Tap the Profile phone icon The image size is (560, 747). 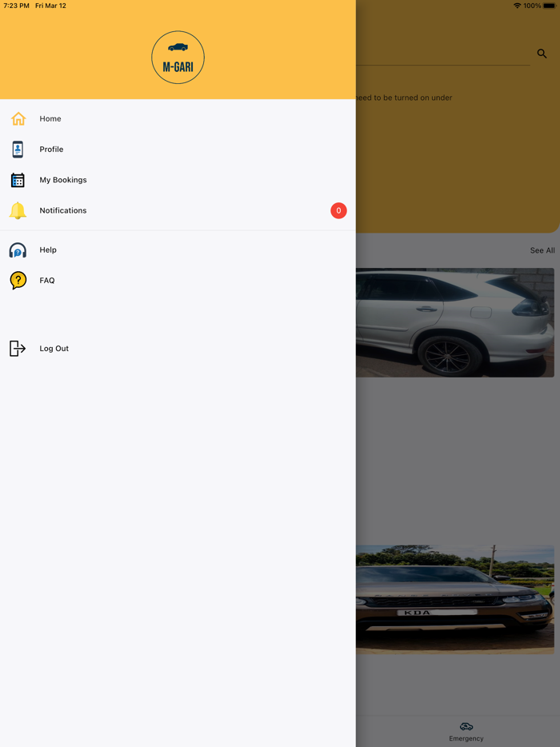tap(18, 150)
